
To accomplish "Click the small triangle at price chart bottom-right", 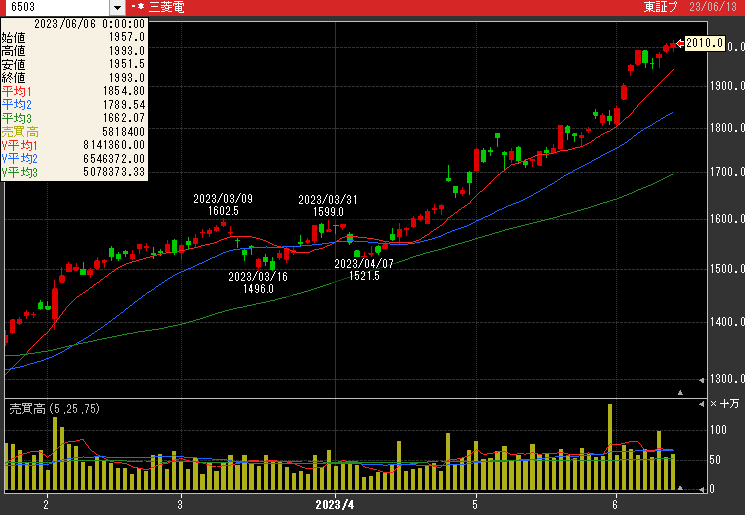I will [x=681, y=392].
